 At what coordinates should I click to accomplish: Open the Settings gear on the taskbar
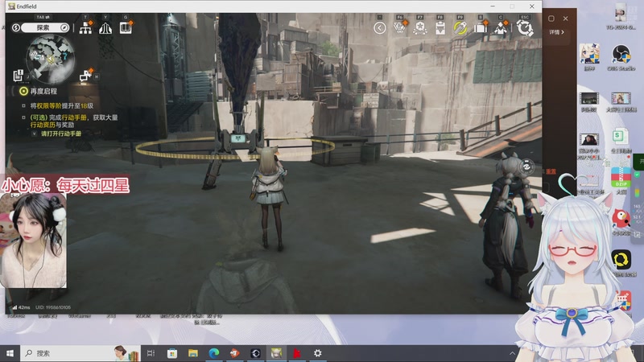coord(317,353)
